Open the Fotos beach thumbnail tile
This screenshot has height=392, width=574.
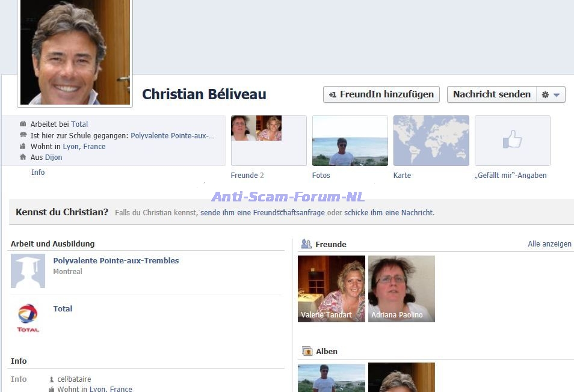click(x=350, y=141)
